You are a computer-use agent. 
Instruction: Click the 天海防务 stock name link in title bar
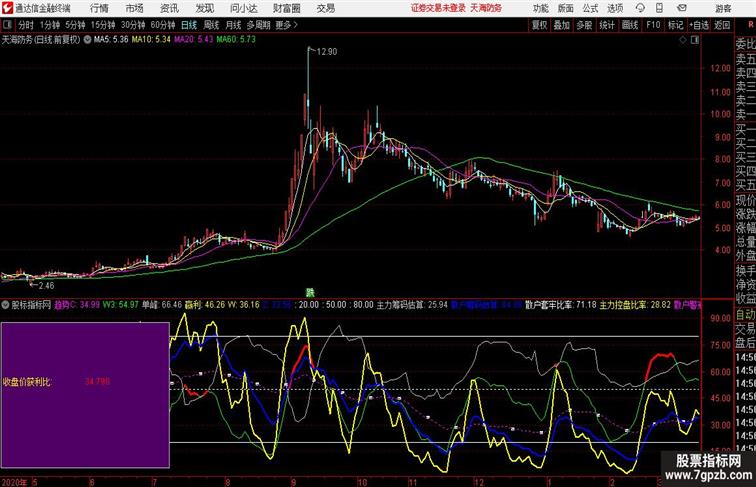click(x=486, y=8)
